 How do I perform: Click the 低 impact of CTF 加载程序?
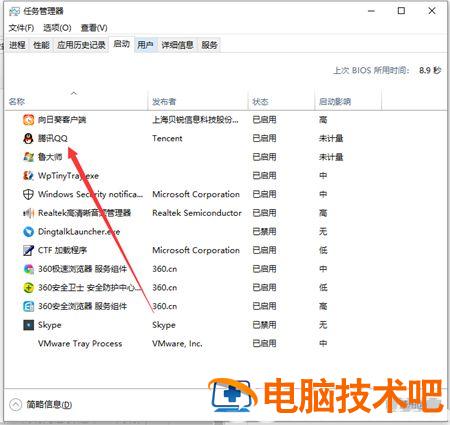pyautogui.click(x=323, y=250)
